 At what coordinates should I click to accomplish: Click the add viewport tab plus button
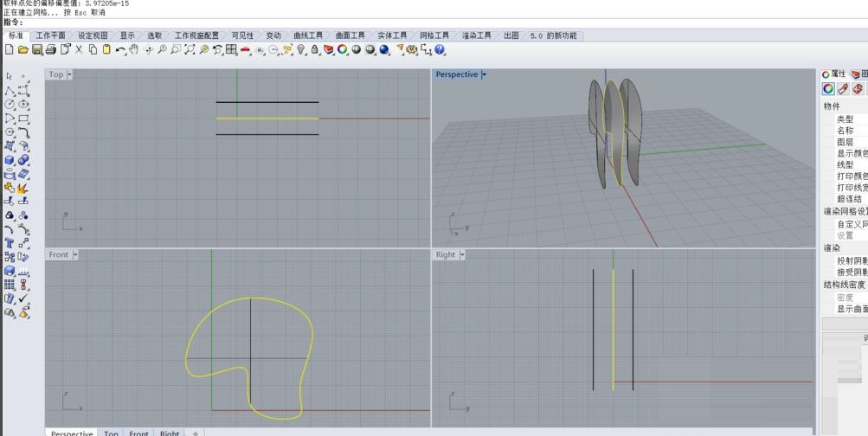pyautogui.click(x=196, y=433)
